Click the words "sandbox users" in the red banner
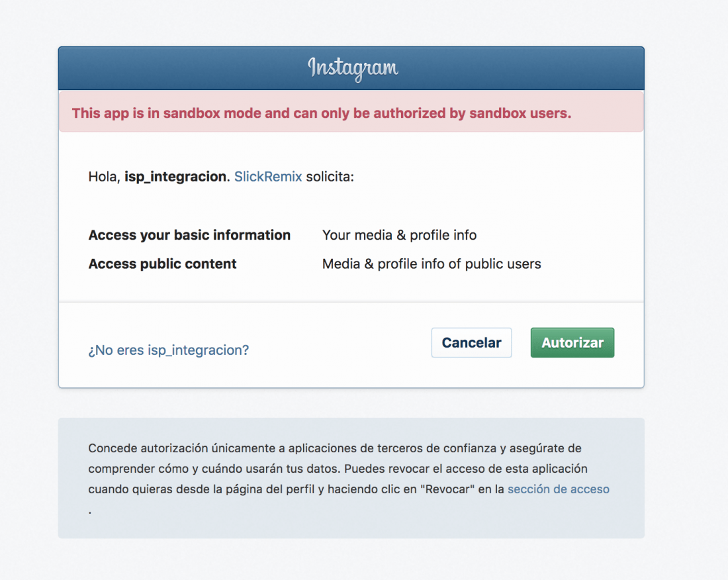 (520, 113)
